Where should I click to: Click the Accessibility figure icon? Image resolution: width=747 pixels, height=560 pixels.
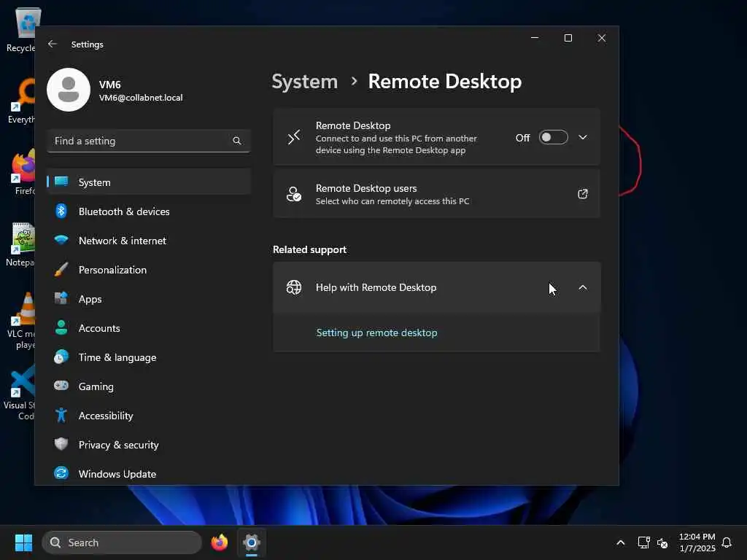tap(61, 415)
